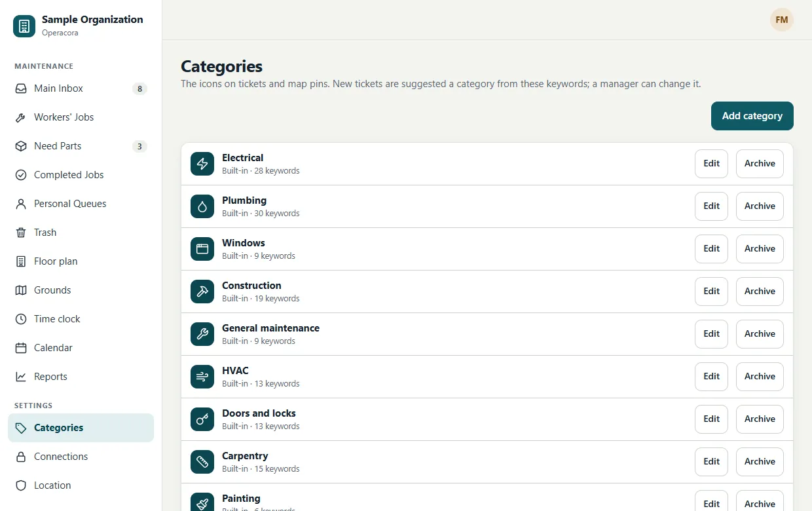Open the Need Parts page

tap(81, 146)
